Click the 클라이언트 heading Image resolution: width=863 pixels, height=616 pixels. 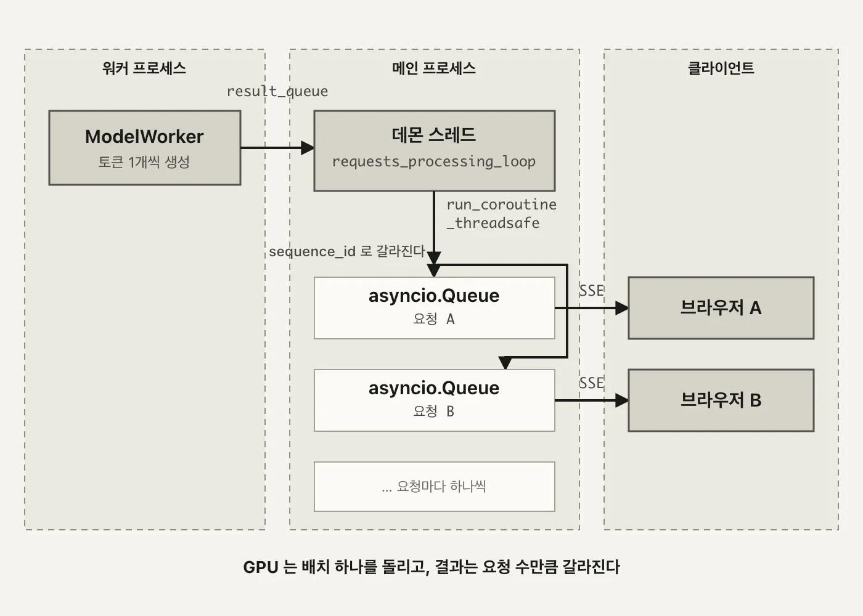(721, 68)
